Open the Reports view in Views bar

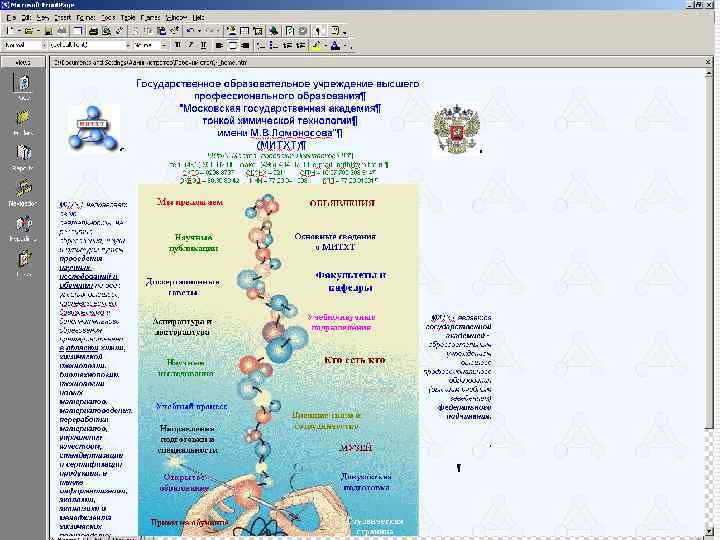click(x=22, y=158)
